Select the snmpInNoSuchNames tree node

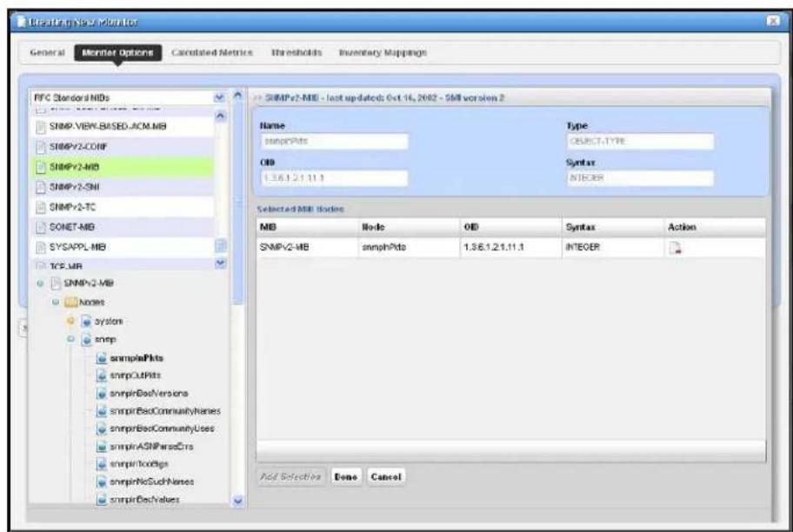[x=151, y=482]
